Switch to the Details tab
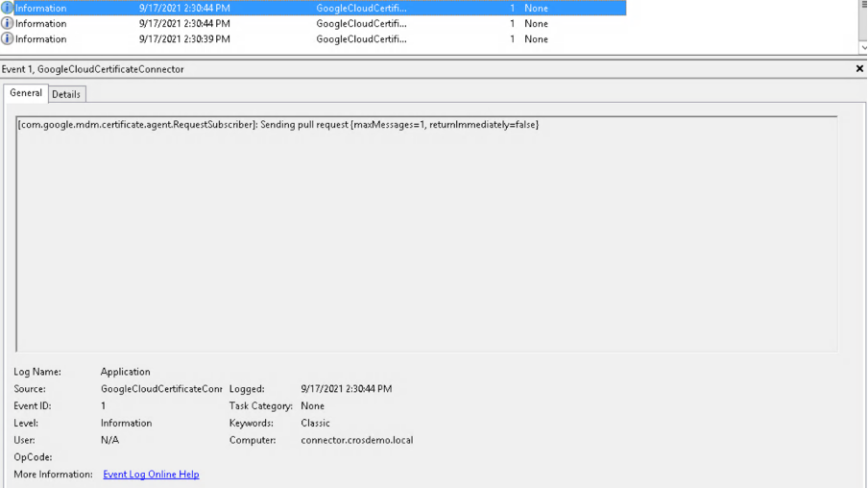 coord(66,94)
